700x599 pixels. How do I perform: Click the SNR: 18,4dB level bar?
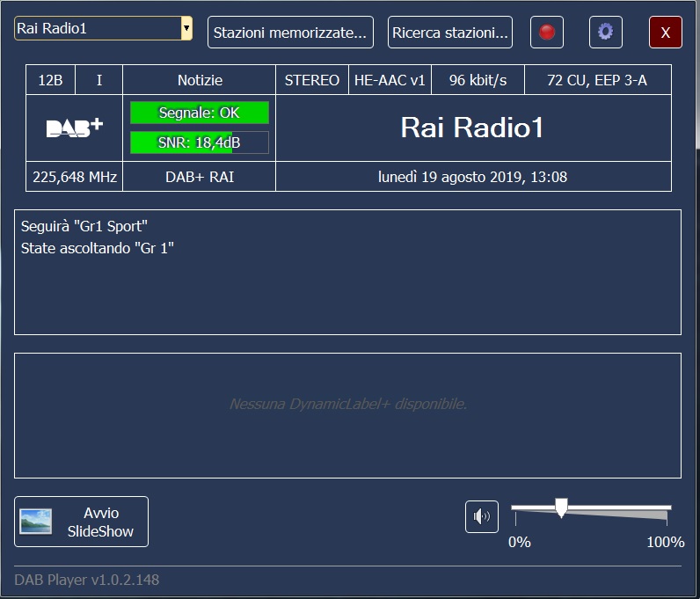point(200,142)
